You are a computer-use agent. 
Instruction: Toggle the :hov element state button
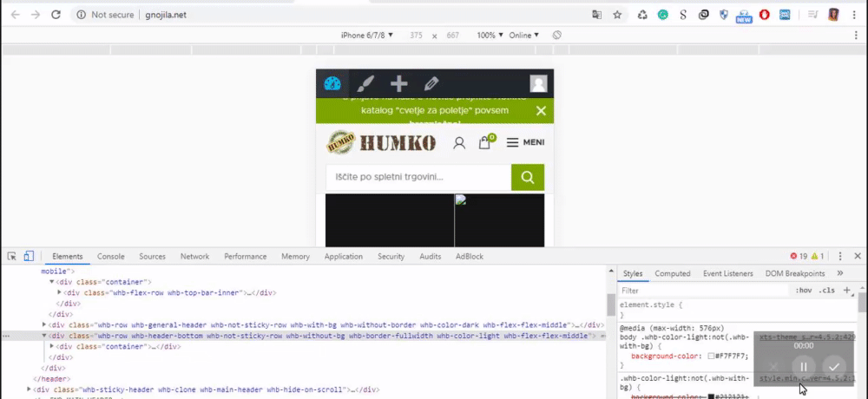803,291
